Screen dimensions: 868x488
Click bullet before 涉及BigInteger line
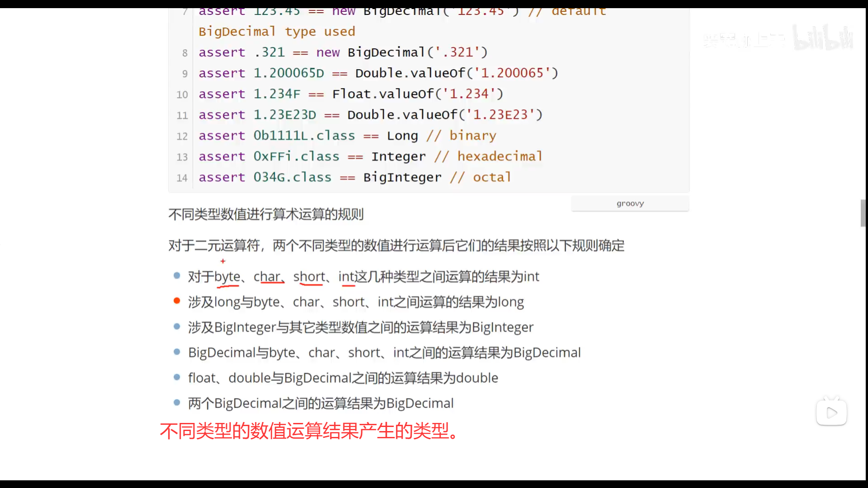(x=177, y=326)
